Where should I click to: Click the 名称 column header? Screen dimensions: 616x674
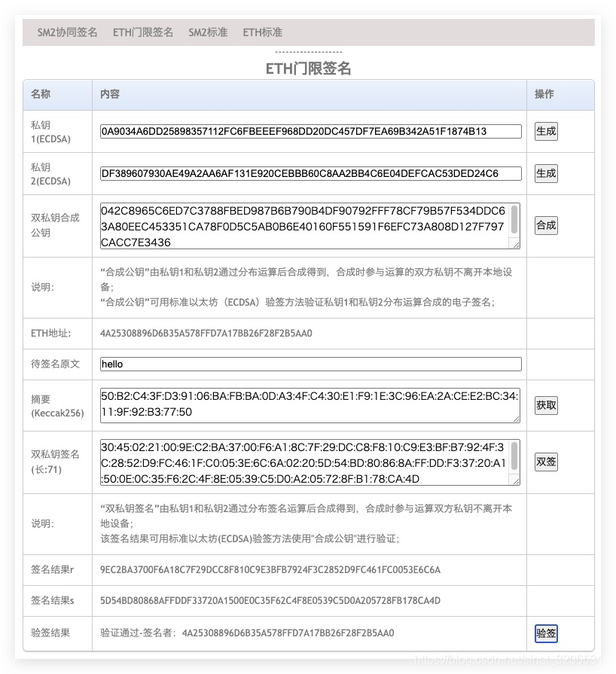[x=41, y=94]
